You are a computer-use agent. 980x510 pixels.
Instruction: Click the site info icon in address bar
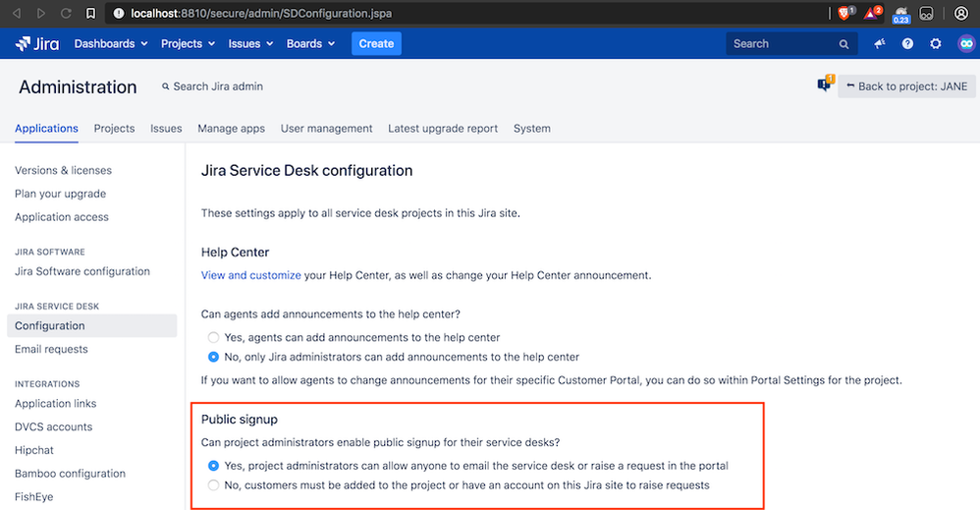pyautogui.click(x=119, y=13)
